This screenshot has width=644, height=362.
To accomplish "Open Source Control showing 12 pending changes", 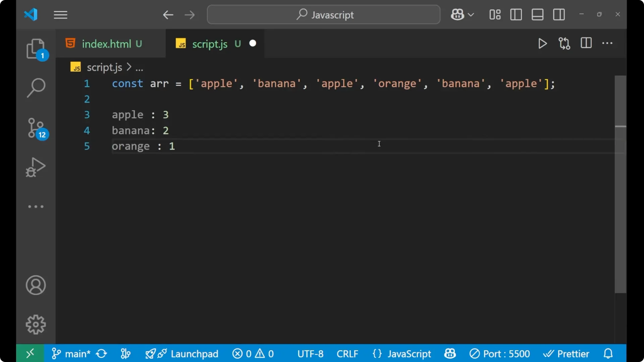I will point(36,128).
